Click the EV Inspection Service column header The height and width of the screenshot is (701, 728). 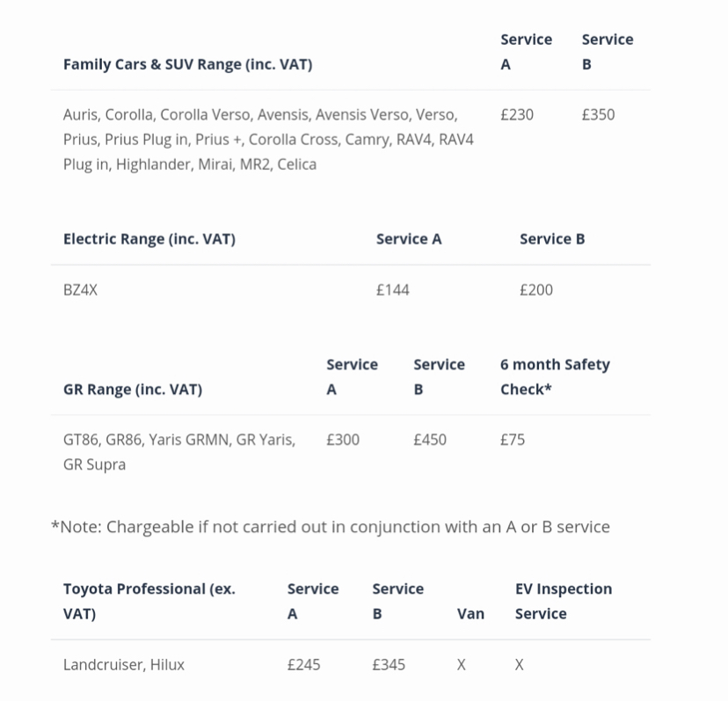pos(564,601)
